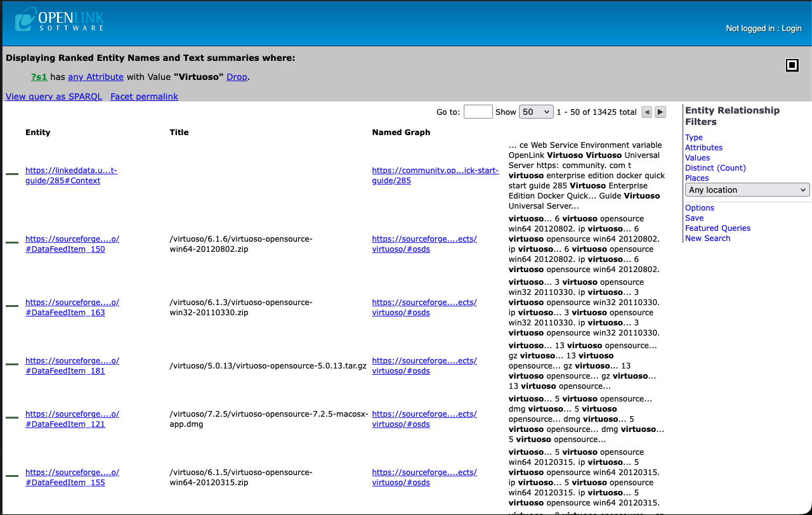The height and width of the screenshot is (515, 812).
Task: Click the OpenLink Software logo
Action: pos(60,20)
